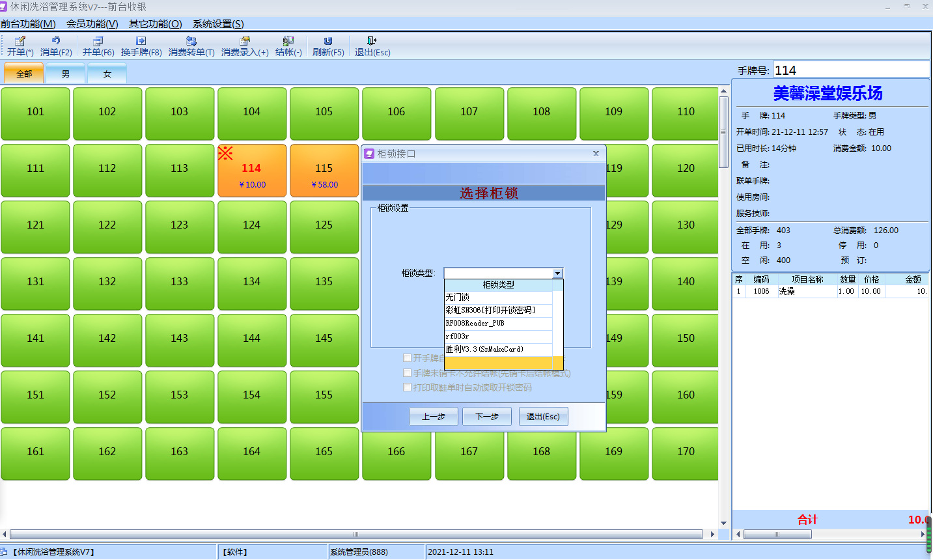The height and width of the screenshot is (560, 933).
Task: Close the 柜锁接口 dialog
Action: point(596,154)
